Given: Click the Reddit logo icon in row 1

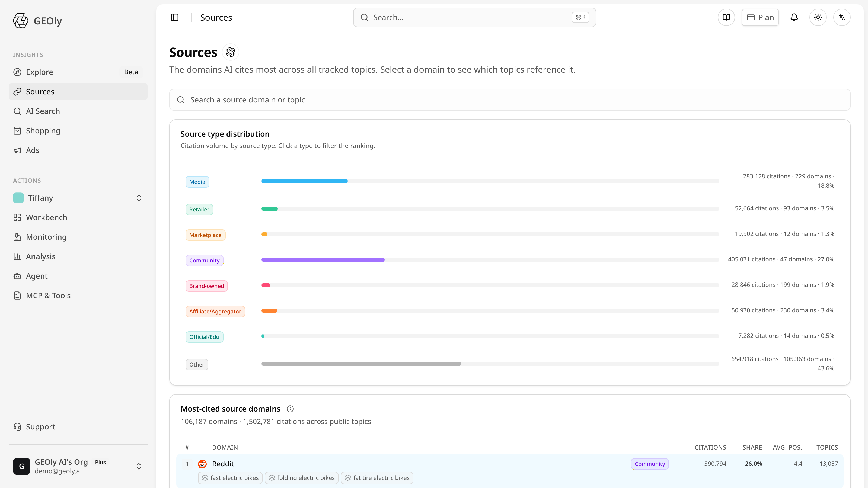Looking at the screenshot, I should (202, 464).
